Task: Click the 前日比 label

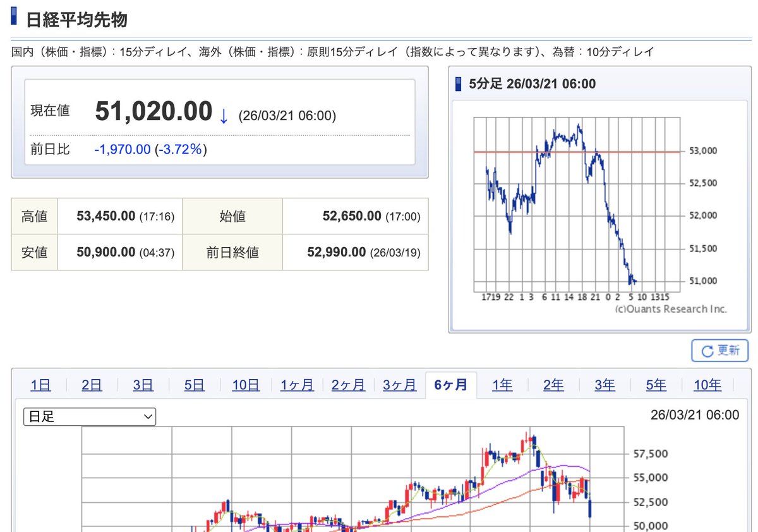Action: click(51, 150)
